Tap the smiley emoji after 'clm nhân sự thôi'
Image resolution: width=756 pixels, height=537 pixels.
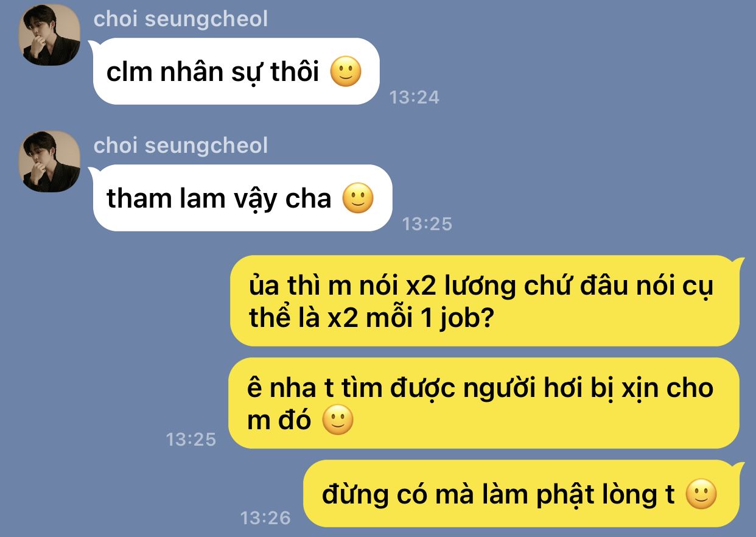(346, 72)
